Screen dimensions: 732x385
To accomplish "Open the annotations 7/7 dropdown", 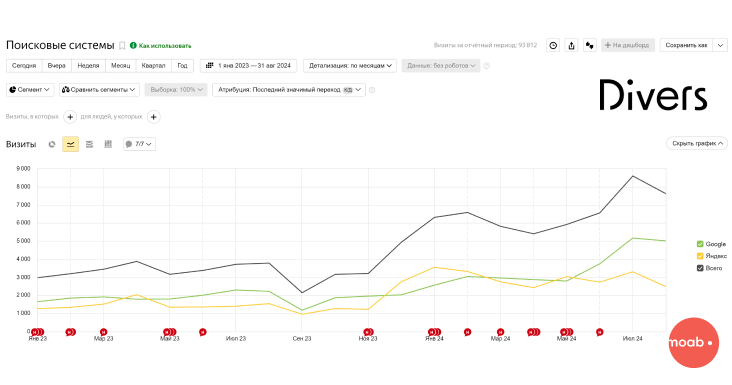I will 139,144.
